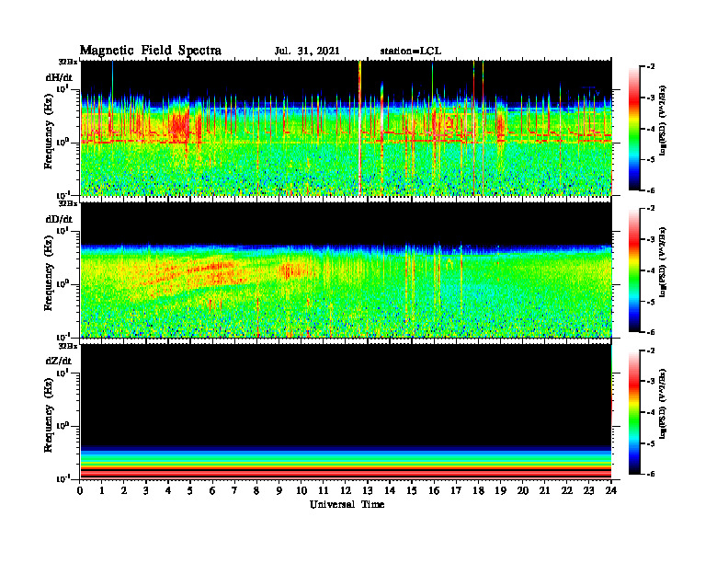Click the "dH/dt" panel label
Screen dimensions: 728x563
click(59, 77)
